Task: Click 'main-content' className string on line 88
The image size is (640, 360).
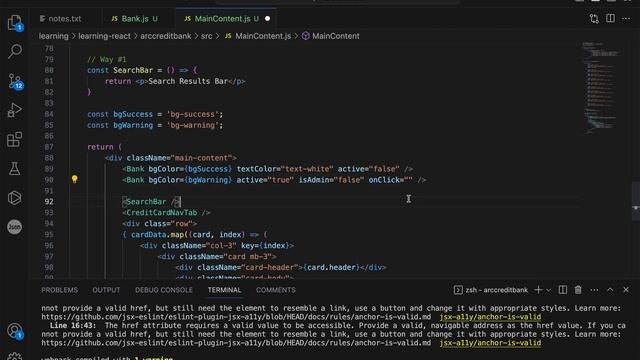Action: coord(202,158)
